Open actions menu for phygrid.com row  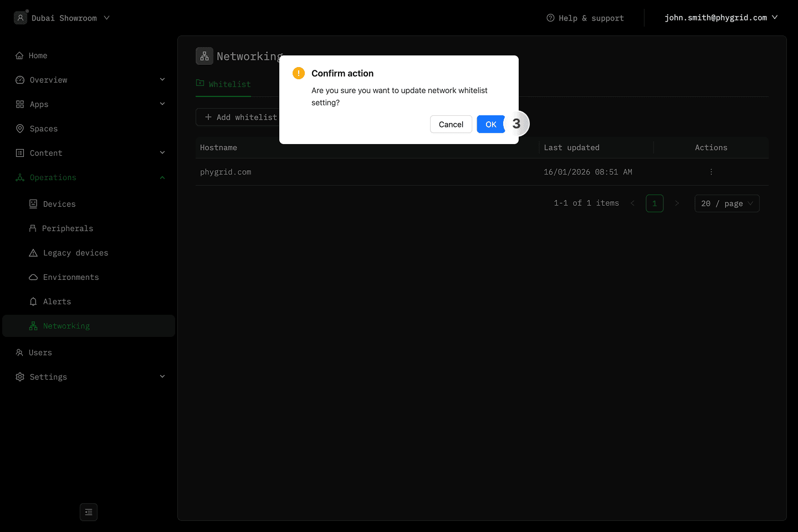[711, 172]
